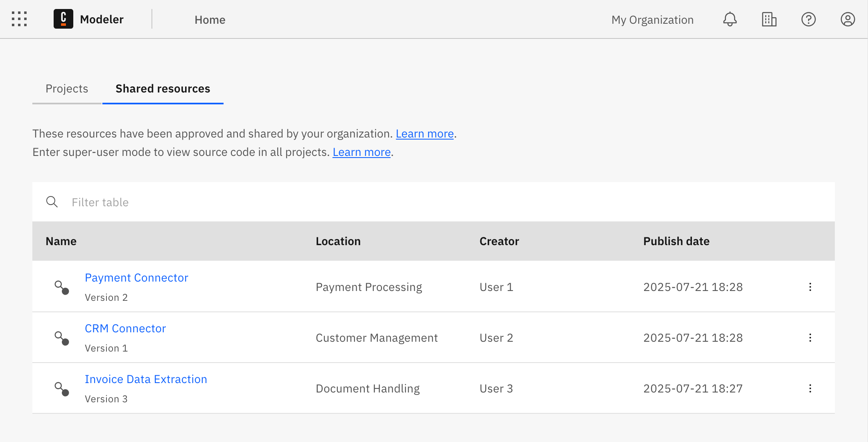Open the overflow menu for CRM Connector
This screenshot has width=868, height=442.
pyautogui.click(x=810, y=338)
